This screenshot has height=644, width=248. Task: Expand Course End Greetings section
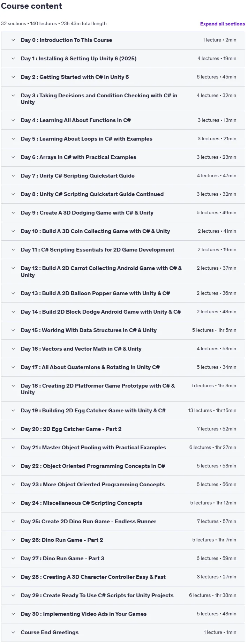pos(123,632)
